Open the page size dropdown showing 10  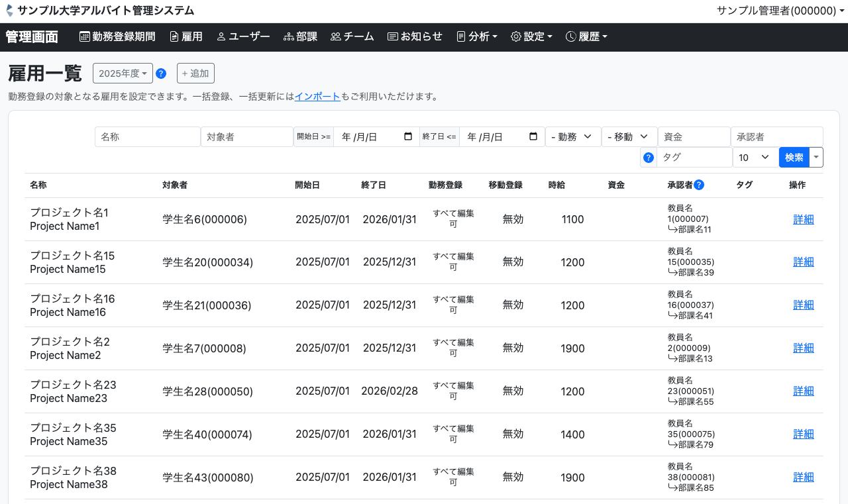[x=755, y=158]
